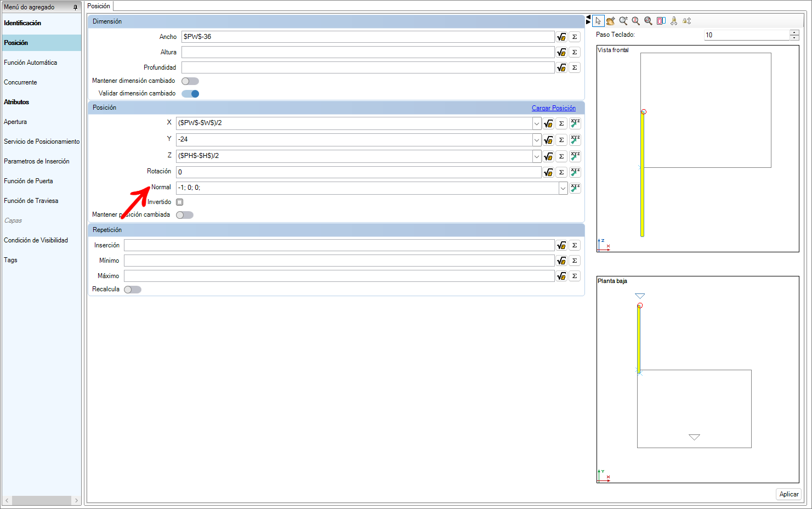The width and height of the screenshot is (812, 509).
Task: Choose the zoom-in magnifier tool
Action: point(623,21)
